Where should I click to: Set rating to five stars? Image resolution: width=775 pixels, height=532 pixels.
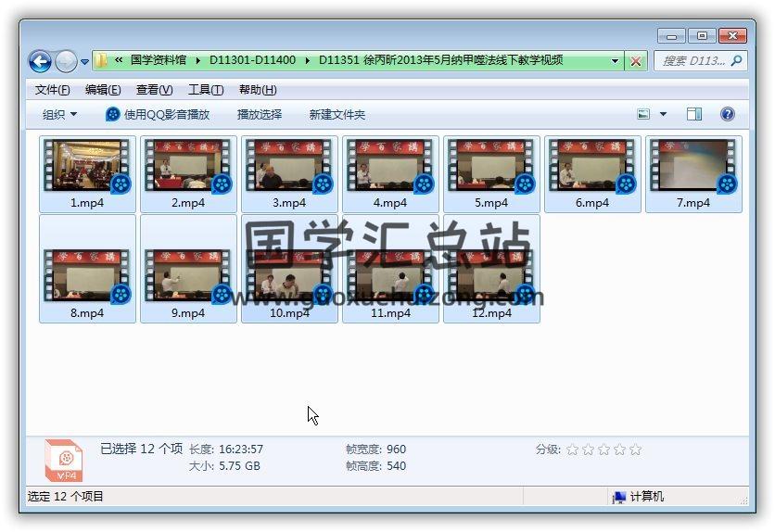[636, 450]
